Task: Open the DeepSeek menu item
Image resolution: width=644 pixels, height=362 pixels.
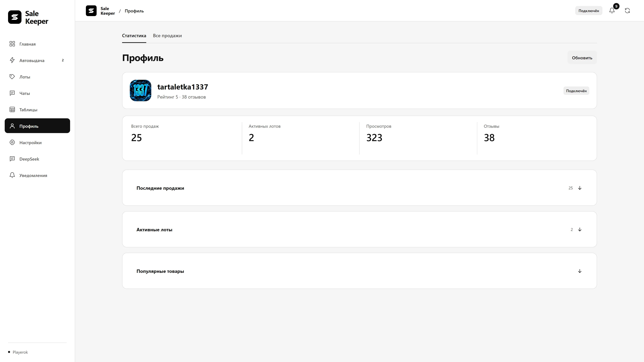Action: (x=37, y=159)
